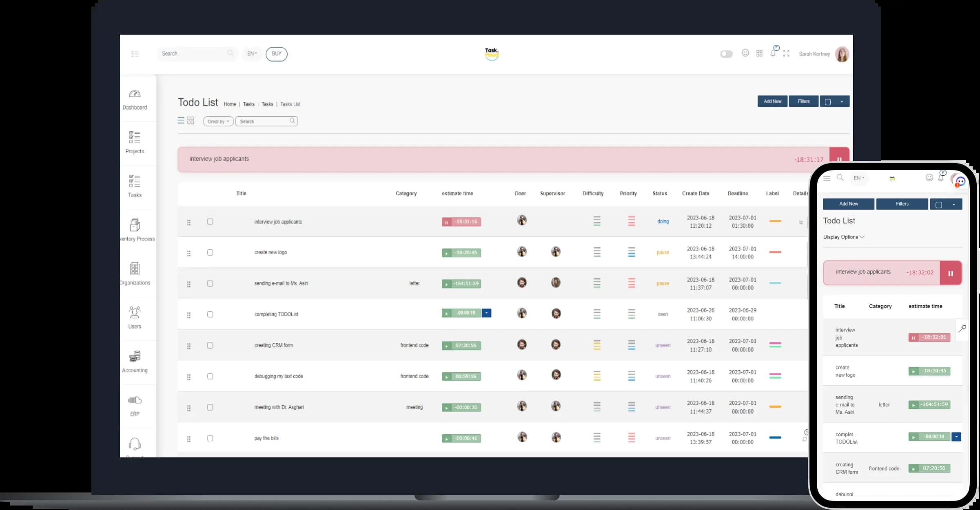This screenshot has width=980, height=510.
Task: Go to Tasks List breadcrumb
Action: 290,104
